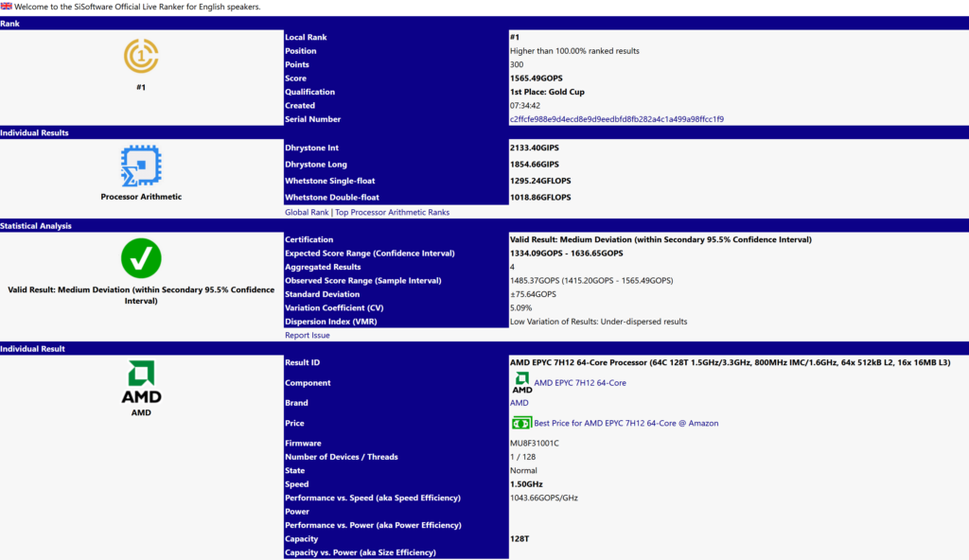Click the gold #1 rank medal icon
Screen dimensions: 969x560
point(141,56)
